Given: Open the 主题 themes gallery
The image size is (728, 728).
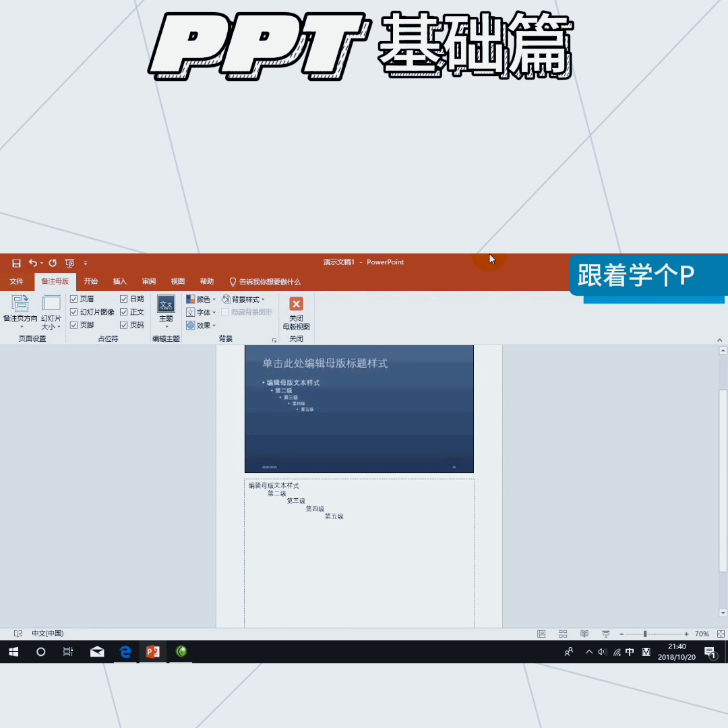Looking at the screenshot, I should [x=166, y=312].
